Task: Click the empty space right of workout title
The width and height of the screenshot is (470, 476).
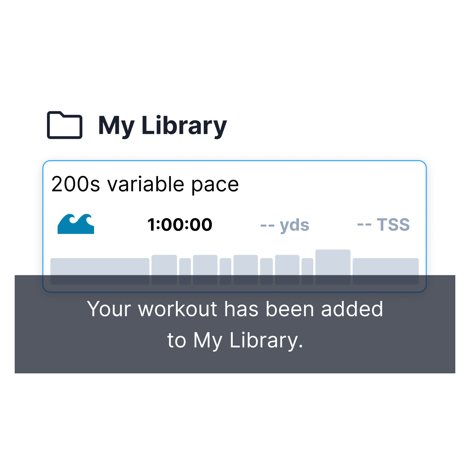Action: click(x=330, y=184)
